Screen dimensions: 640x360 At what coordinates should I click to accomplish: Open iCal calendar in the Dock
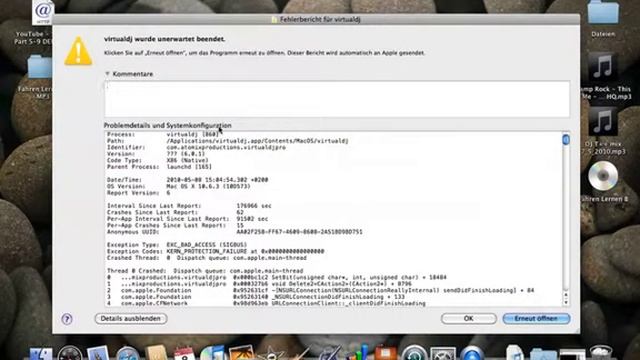(x=184, y=353)
